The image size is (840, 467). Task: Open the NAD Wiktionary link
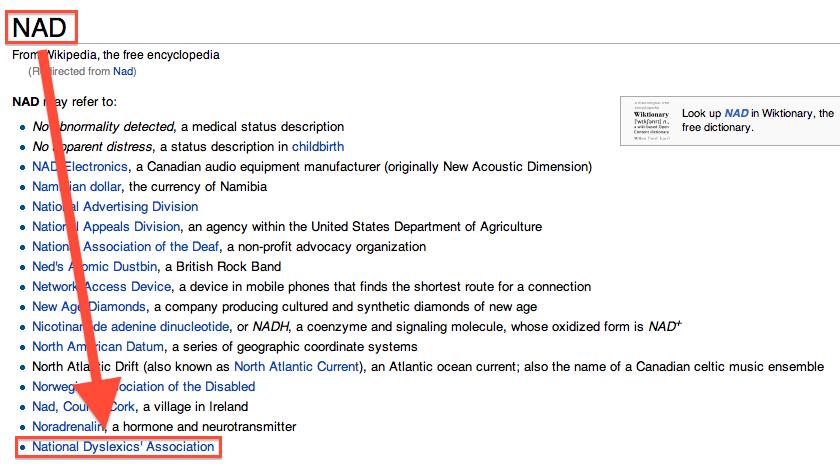736,113
